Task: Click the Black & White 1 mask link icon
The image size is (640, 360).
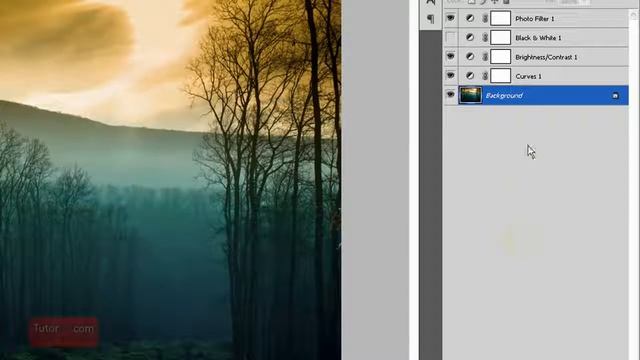Action: [x=485, y=38]
